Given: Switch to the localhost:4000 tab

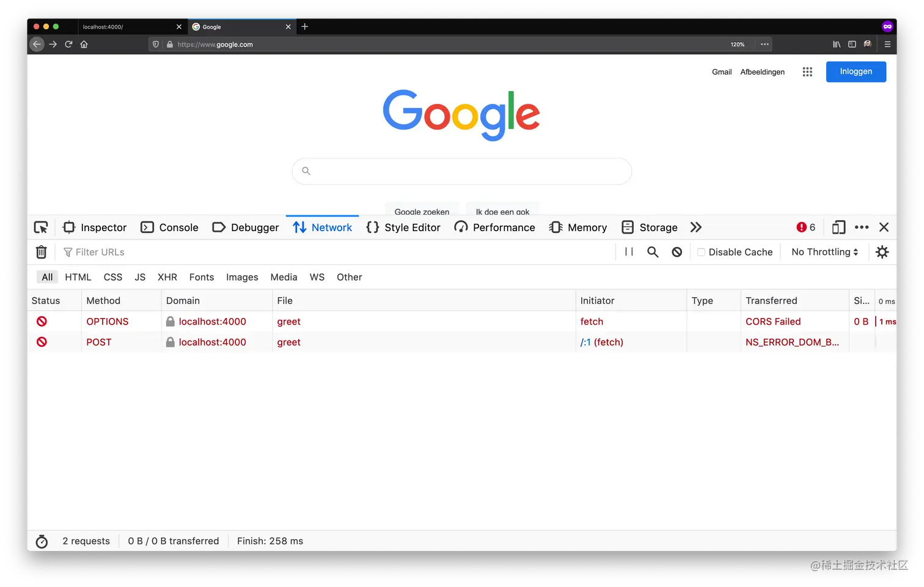Looking at the screenshot, I should (x=131, y=27).
